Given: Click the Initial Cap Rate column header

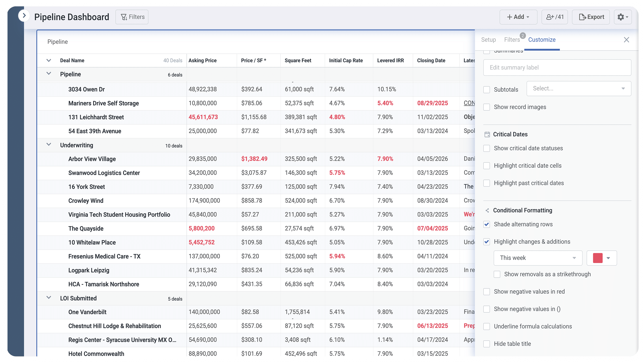Looking at the screenshot, I should click(346, 61).
